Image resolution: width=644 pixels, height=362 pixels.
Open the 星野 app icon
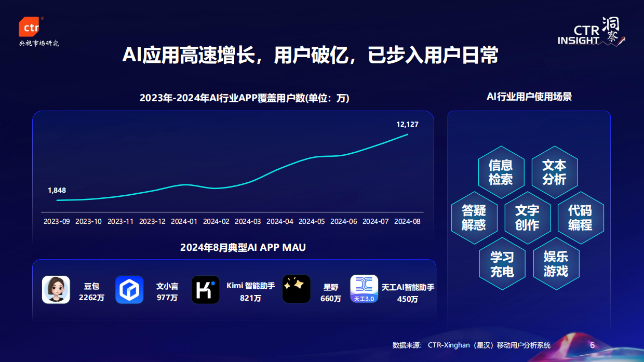tap(296, 289)
